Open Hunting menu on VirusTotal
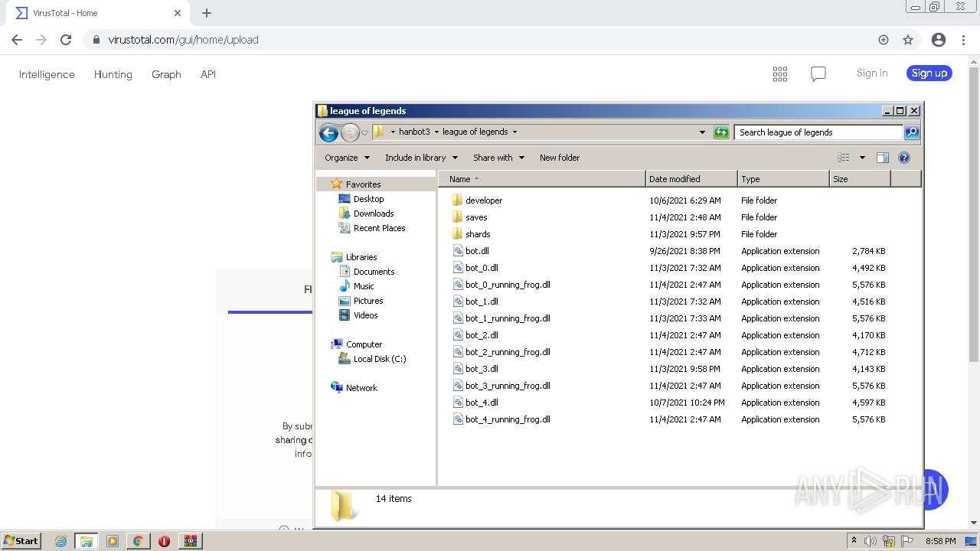 113,74
